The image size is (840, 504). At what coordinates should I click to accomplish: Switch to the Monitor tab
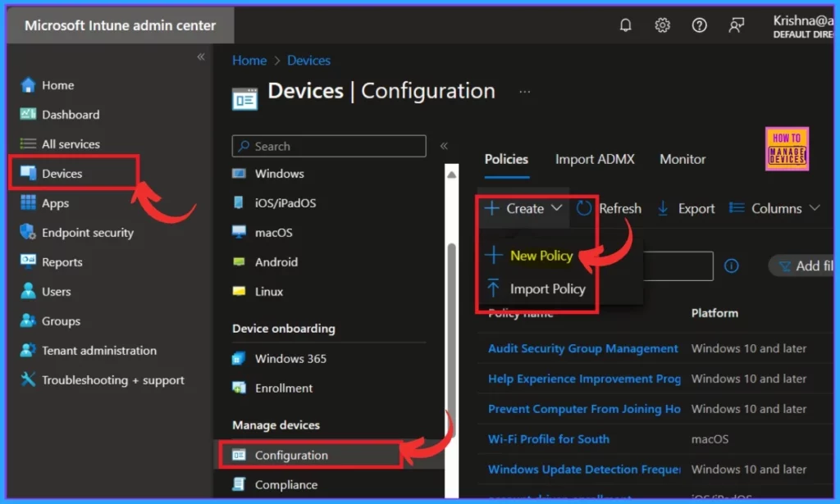tap(682, 159)
